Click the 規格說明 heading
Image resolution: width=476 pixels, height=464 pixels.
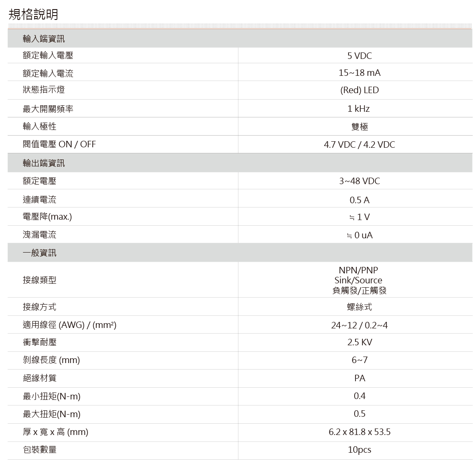[x=33, y=14]
